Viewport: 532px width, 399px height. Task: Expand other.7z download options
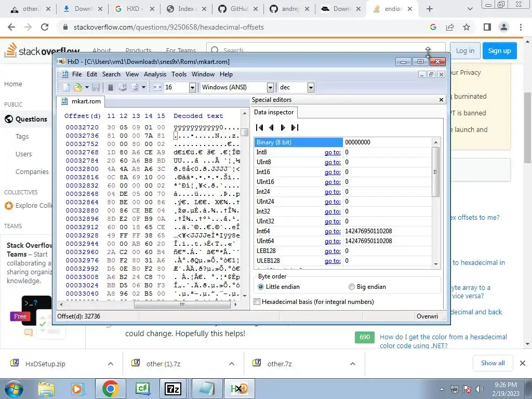pyautogui.click(x=353, y=364)
